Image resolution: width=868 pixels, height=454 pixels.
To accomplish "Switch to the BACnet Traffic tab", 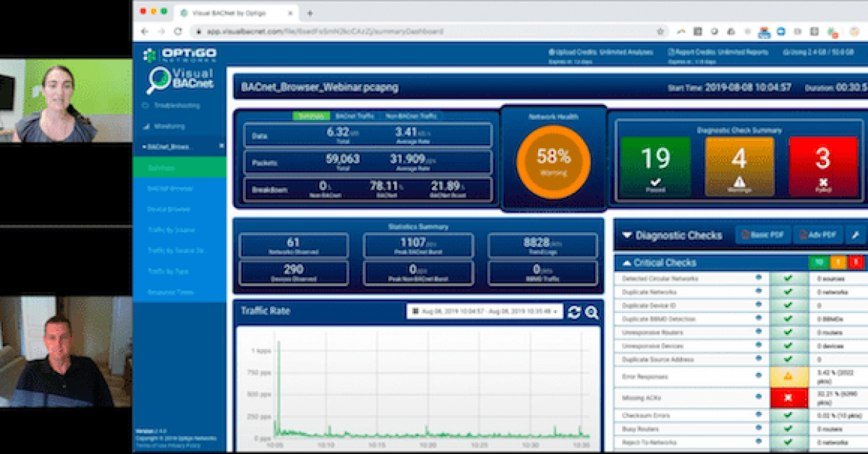I will point(355,116).
